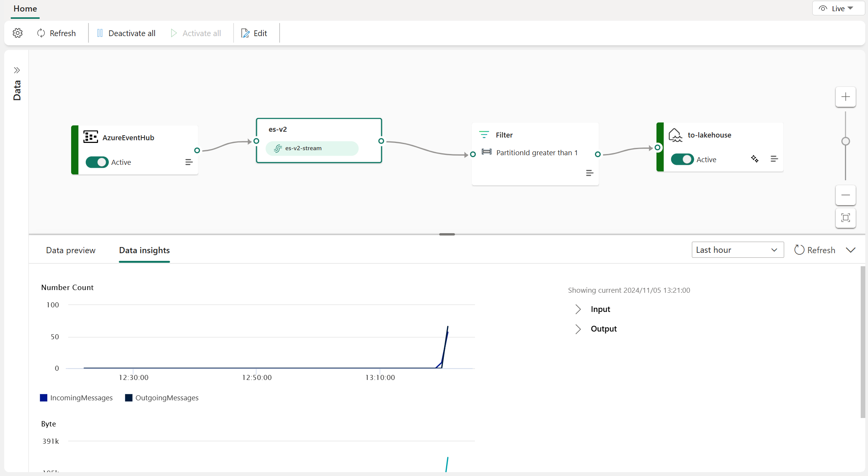Select the Data insights tab
The image size is (868, 476).
coord(144,250)
